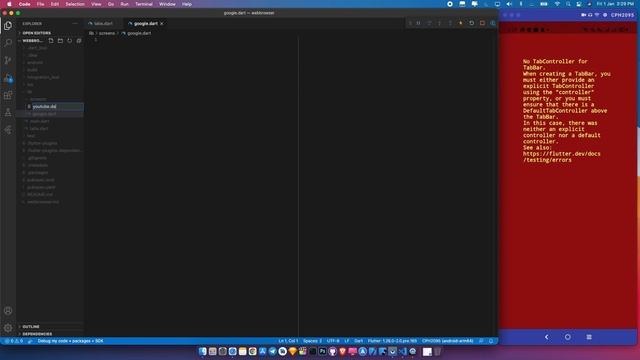Click the google.dart breadcrumb segment
The width and height of the screenshot is (640, 360).
139,33
